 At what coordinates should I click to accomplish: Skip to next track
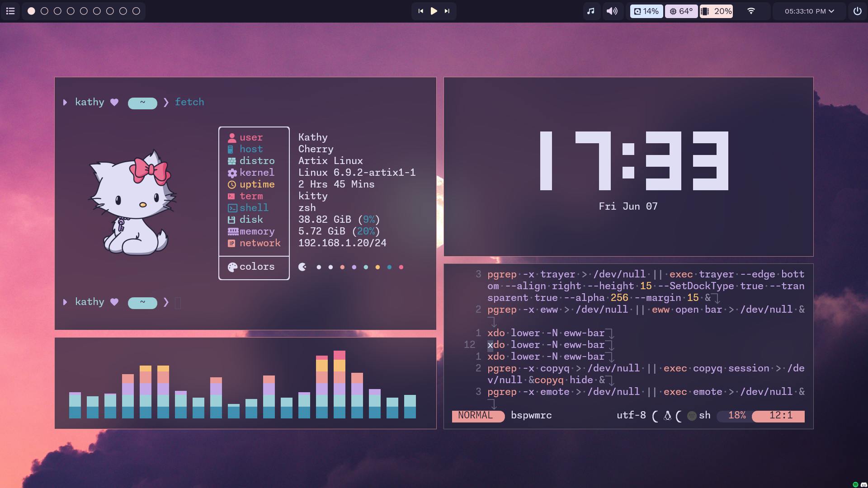(447, 11)
